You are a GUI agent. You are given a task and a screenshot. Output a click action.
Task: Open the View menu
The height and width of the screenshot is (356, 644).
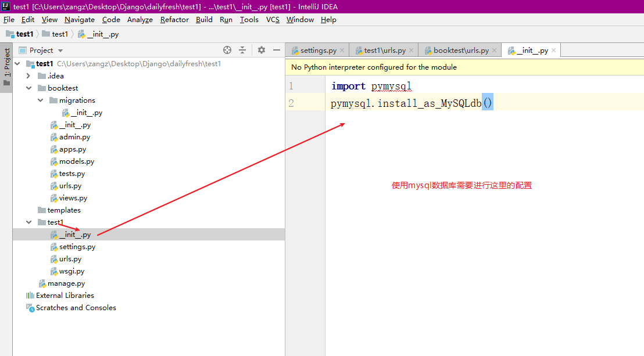pyautogui.click(x=49, y=20)
